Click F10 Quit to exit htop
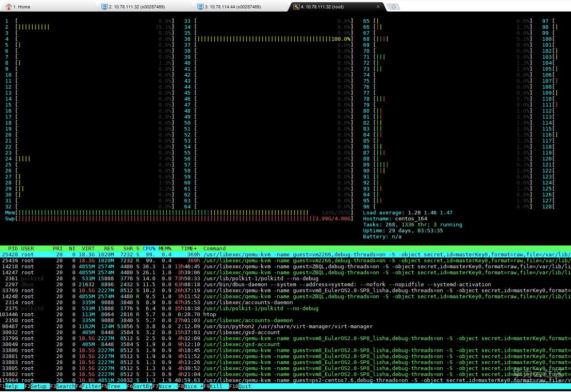Image resolution: width=571 pixels, height=392 pixels. point(245,386)
